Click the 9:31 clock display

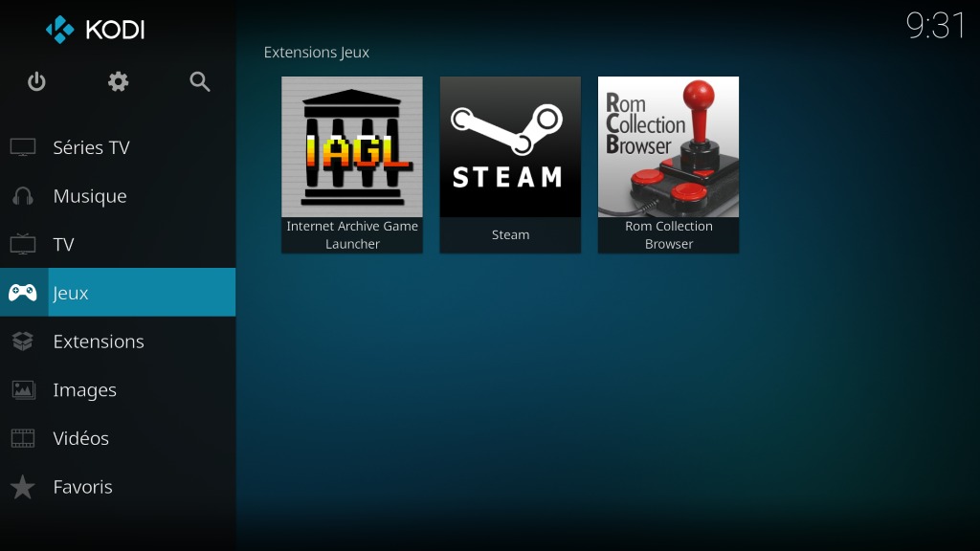(935, 26)
